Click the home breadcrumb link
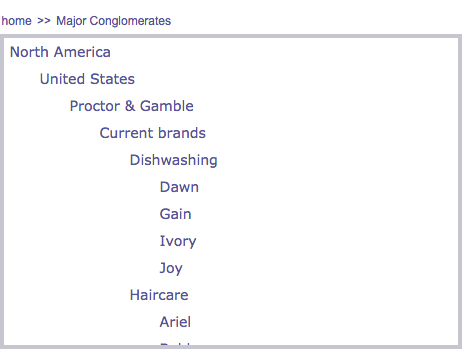 point(16,21)
